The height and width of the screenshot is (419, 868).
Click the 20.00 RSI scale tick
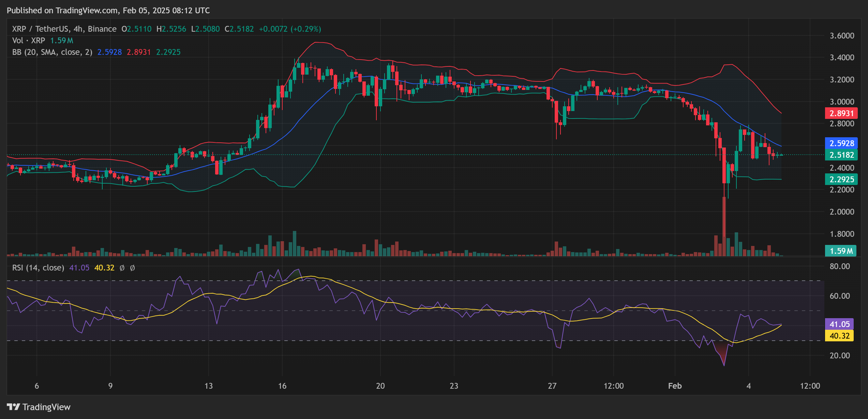tap(840, 356)
